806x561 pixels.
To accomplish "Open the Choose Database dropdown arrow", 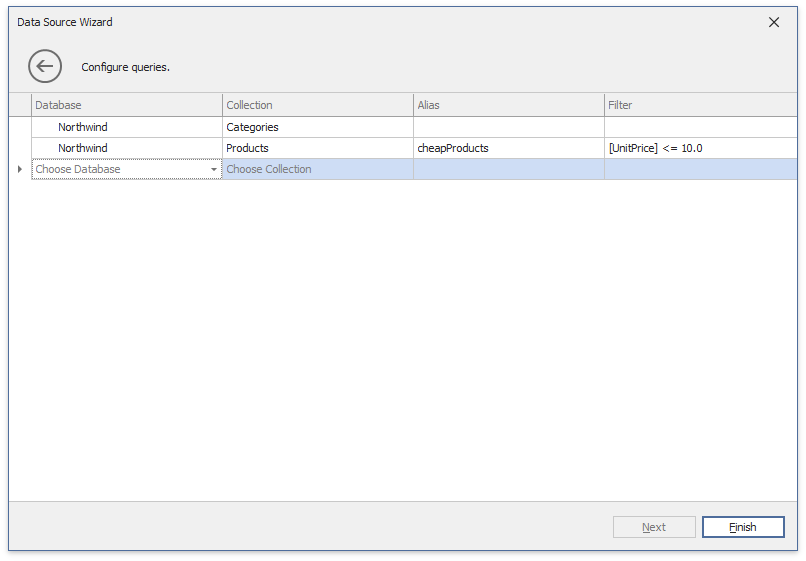I will tap(214, 170).
